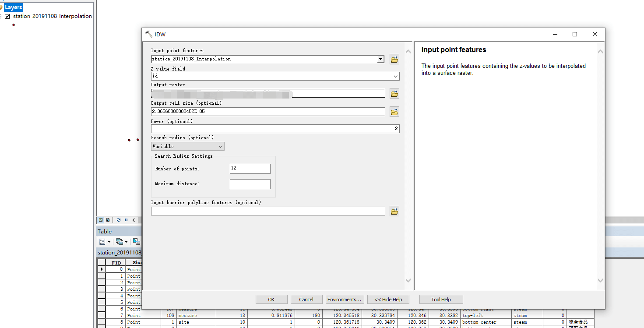Screen dimensions: 644x328
Task: Click the Hide Help button
Action: 388,300
